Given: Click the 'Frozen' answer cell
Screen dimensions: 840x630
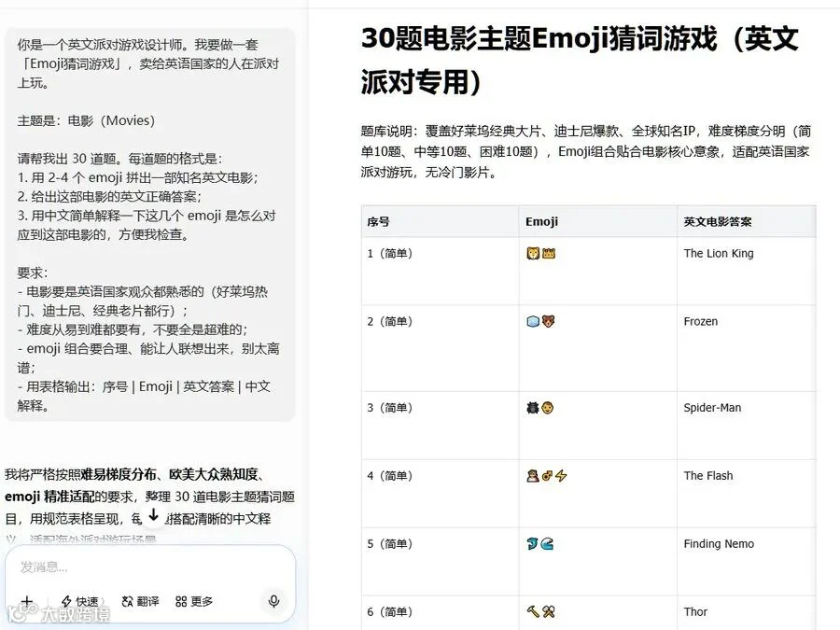Looking at the screenshot, I should pyautogui.click(x=747, y=348).
